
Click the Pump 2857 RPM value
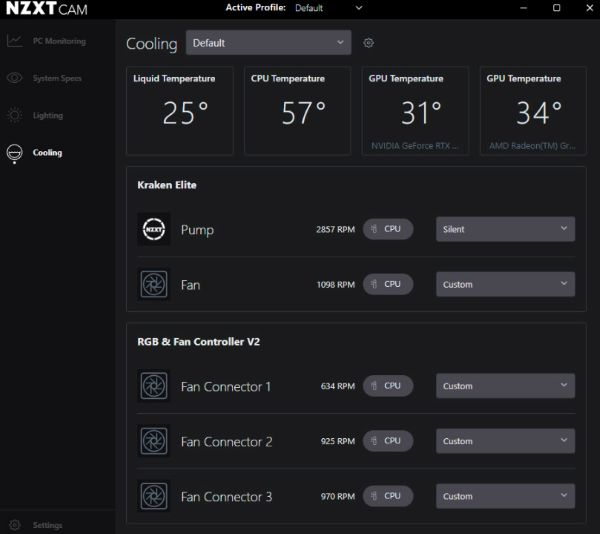click(x=336, y=230)
